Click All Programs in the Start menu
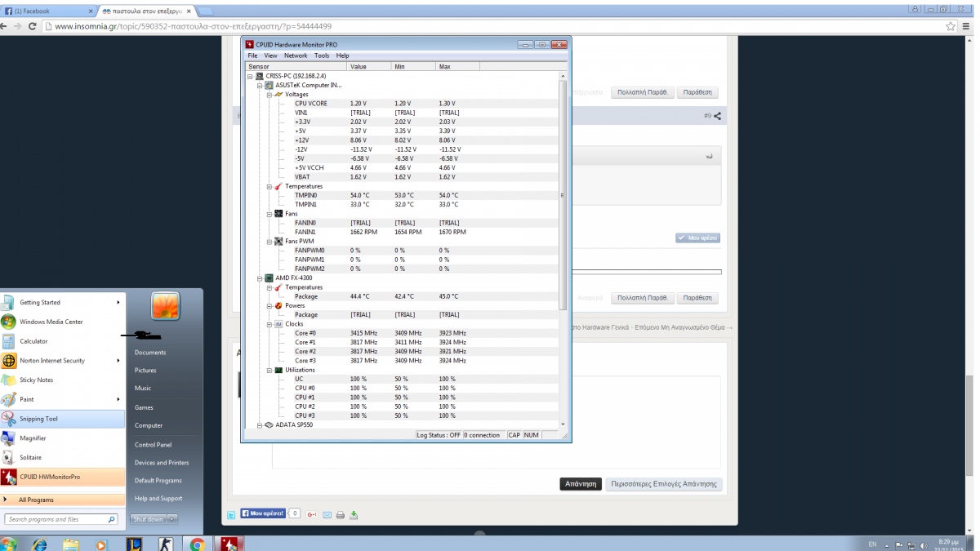This screenshot has height=551, width=980. [x=62, y=500]
